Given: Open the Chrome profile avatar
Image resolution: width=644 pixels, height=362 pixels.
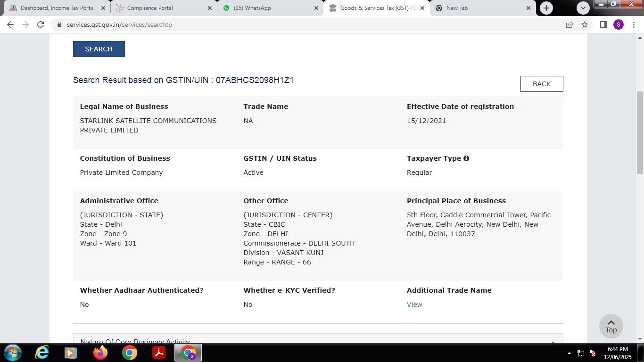Looking at the screenshot, I should click(618, 25).
